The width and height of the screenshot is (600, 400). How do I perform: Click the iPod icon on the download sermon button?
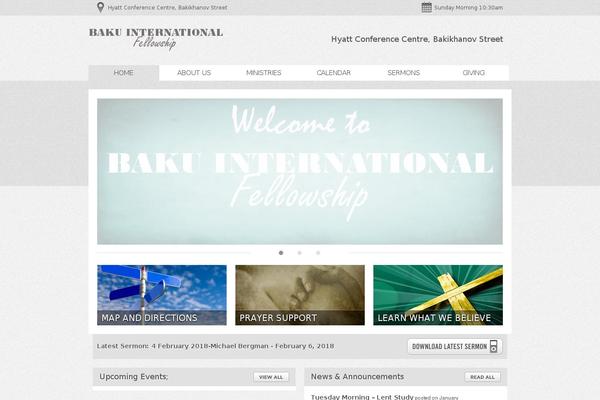(494, 346)
